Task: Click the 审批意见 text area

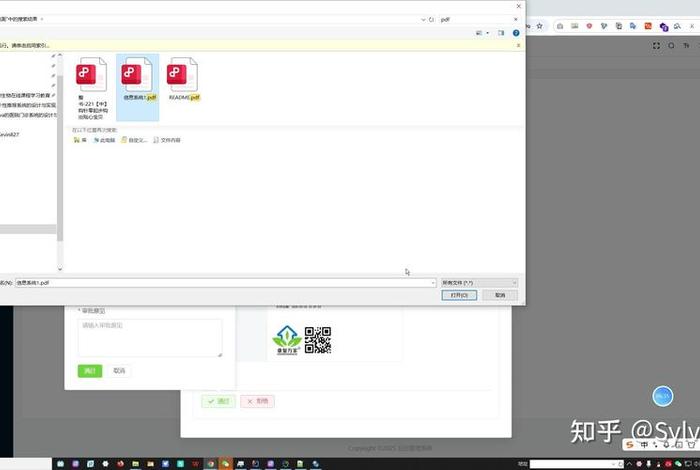Action: (150, 337)
